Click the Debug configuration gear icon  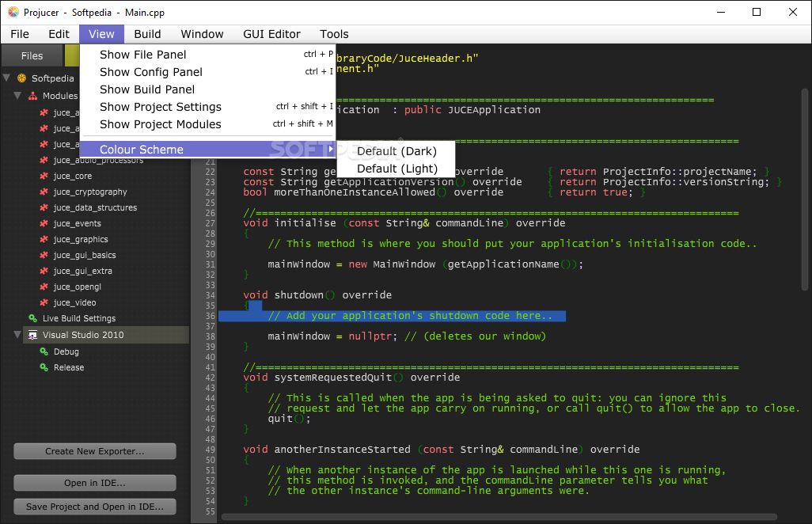[x=44, y=351]
